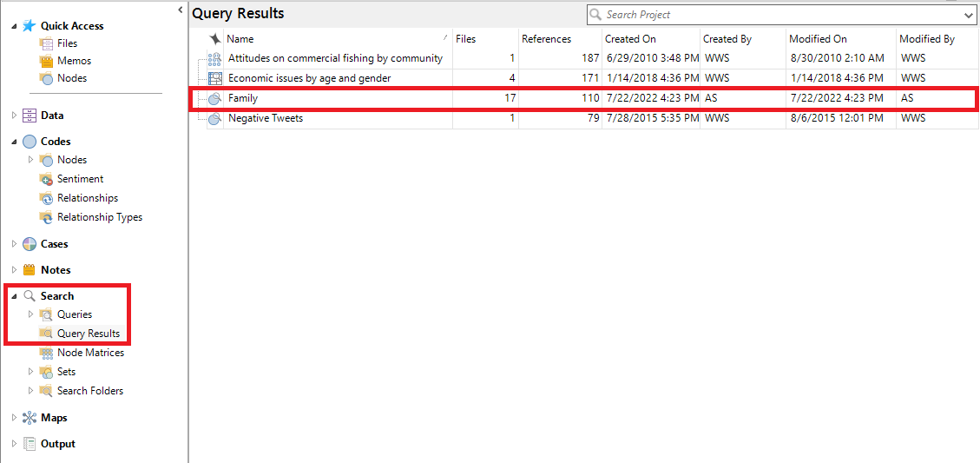
Task: Open Query Results in the navigation tree
Action: pos(89,334)
